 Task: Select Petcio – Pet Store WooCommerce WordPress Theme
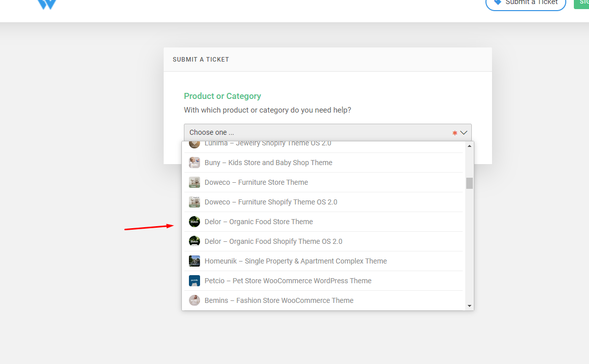coord(323,281)
